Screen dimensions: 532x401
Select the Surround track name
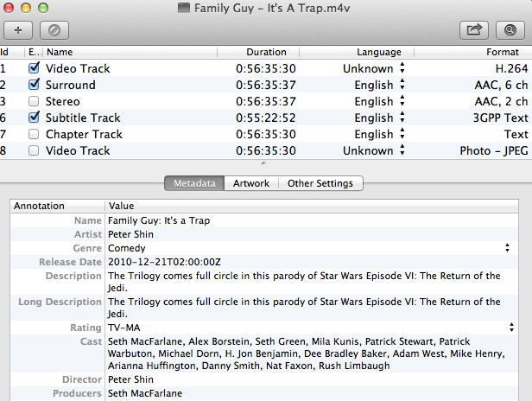71,85
